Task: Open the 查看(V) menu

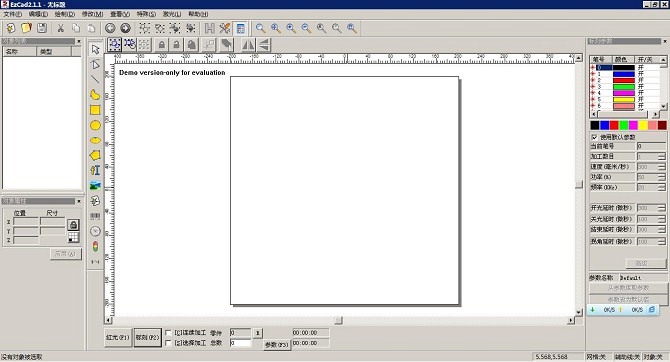Action: click(120, 14)
